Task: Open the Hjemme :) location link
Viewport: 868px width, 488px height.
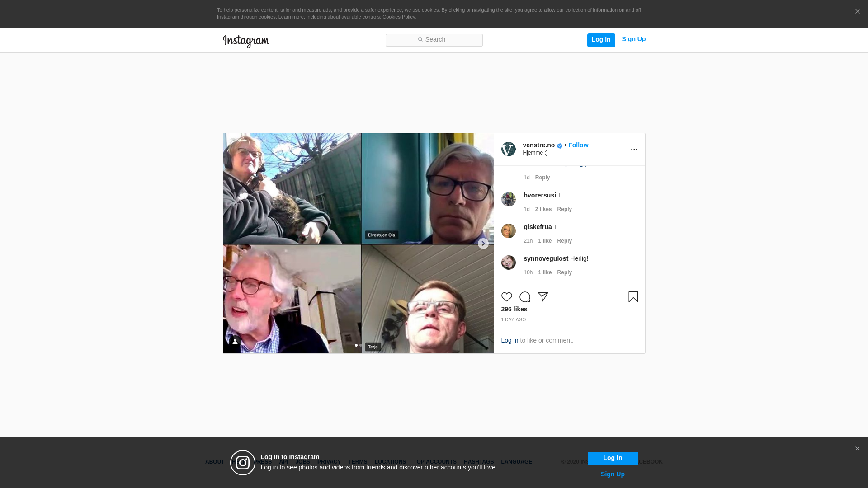Action: [x=535, y=153]
